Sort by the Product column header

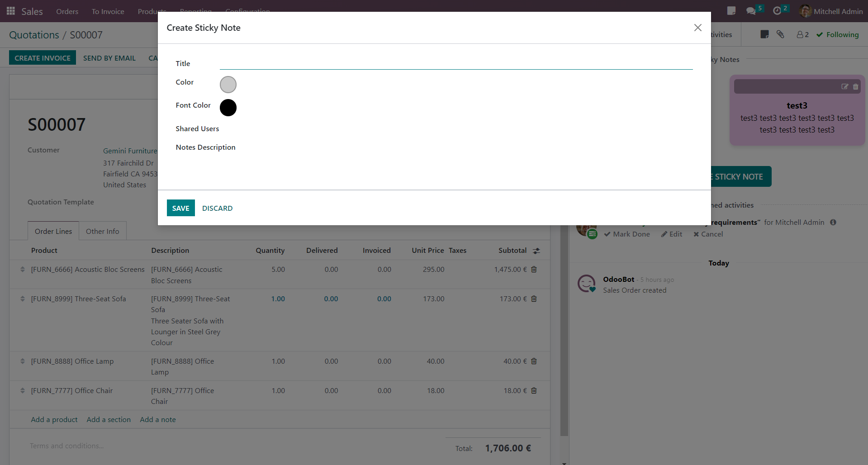44,250
